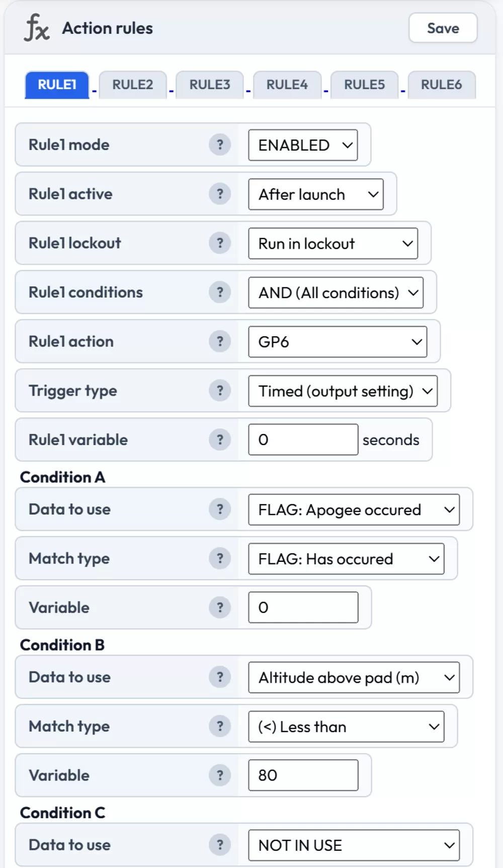
Task: Switch to the RULE5 tab
Action: point(364,85)
